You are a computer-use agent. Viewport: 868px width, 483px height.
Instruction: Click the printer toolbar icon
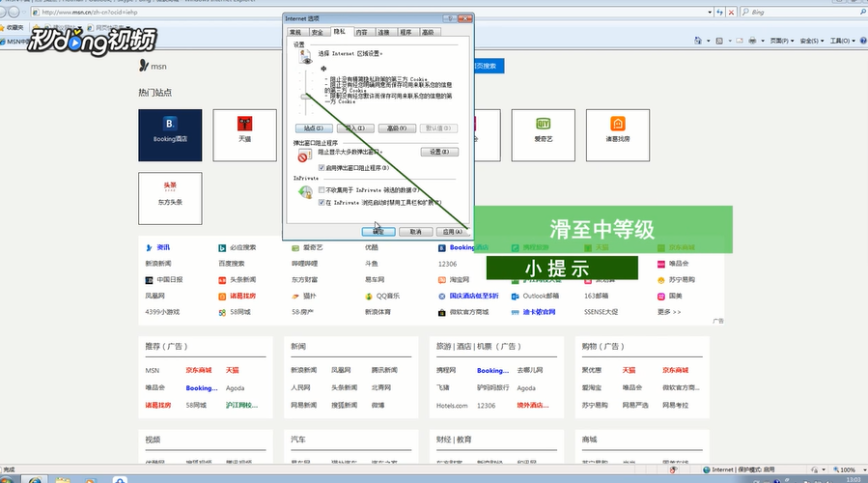752,41
